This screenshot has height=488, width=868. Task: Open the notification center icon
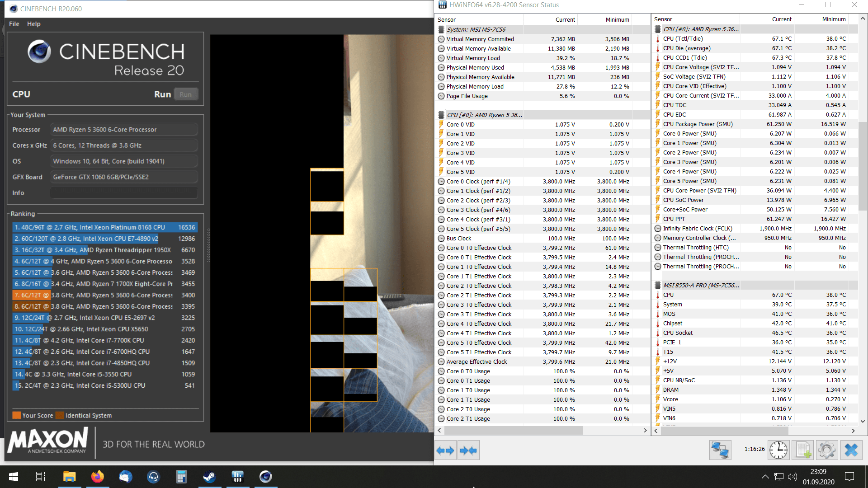pyautogui.click(x=849, y=477)
